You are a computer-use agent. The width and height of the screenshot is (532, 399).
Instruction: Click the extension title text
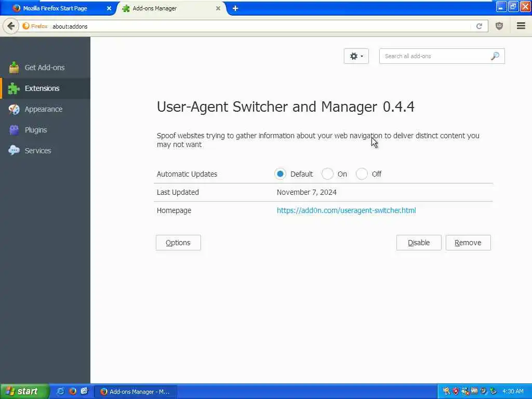click(285, 107)
